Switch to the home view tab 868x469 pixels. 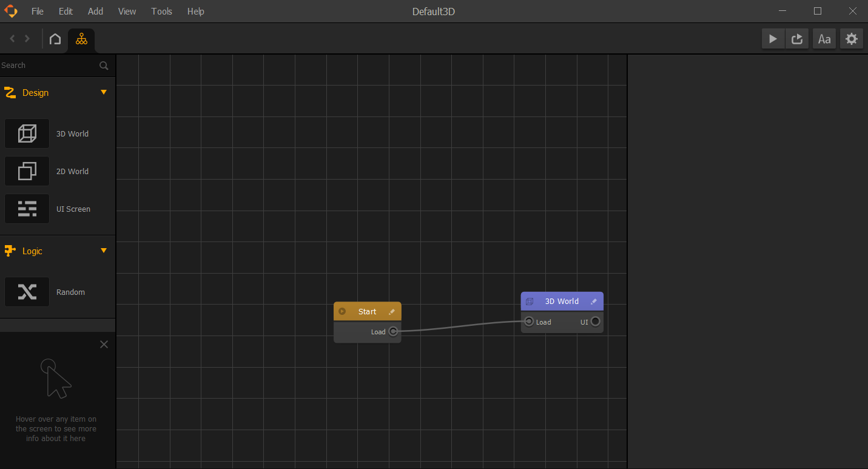(55, 38)
